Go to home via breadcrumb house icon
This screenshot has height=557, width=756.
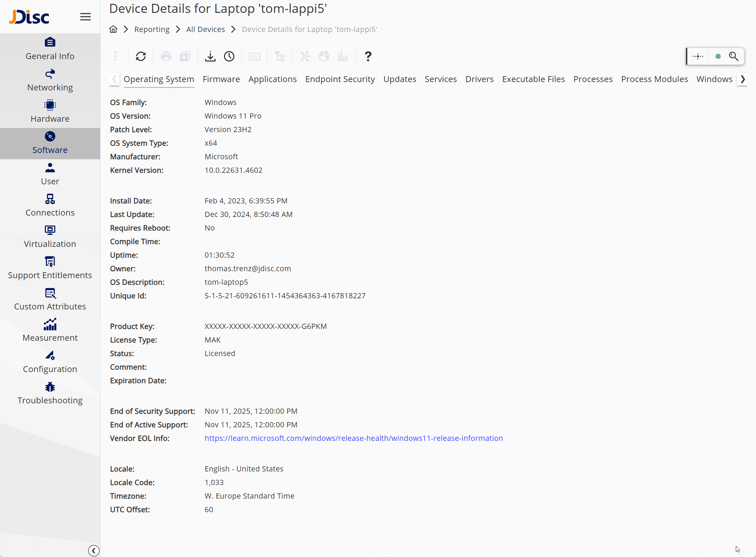[x=113, y=29]
